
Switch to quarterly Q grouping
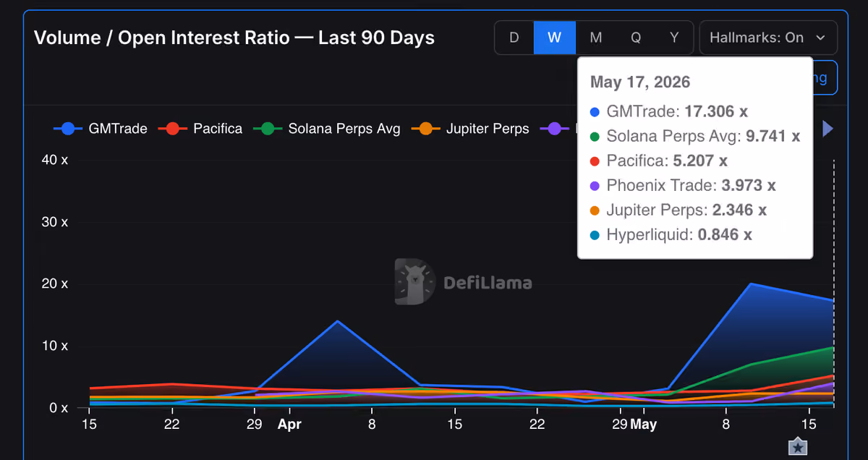[636, 38]
